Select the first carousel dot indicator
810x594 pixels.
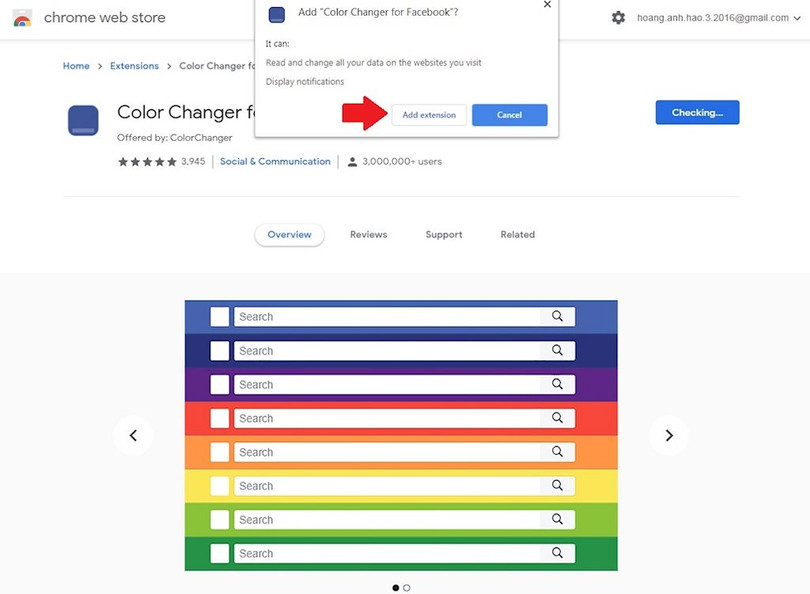point(396,588)
